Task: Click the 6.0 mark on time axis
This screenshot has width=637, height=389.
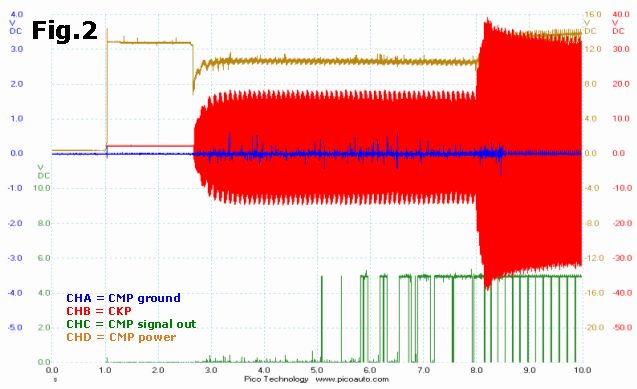Action: 370,370
